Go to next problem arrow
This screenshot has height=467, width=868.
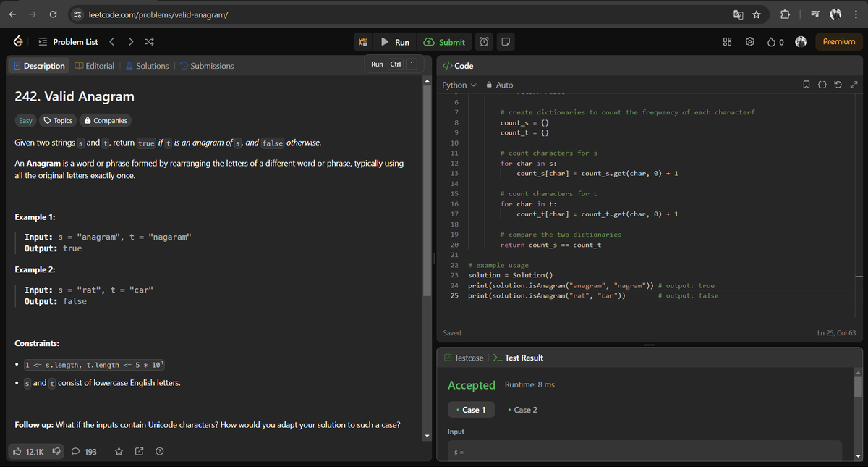(130, 42)
